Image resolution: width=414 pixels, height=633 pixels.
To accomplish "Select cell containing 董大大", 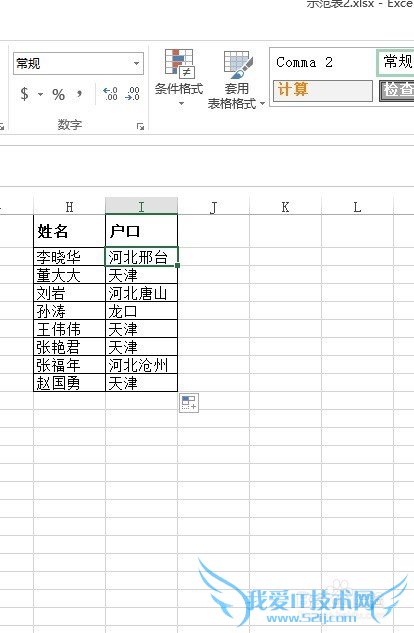I will tap(69, 275).
